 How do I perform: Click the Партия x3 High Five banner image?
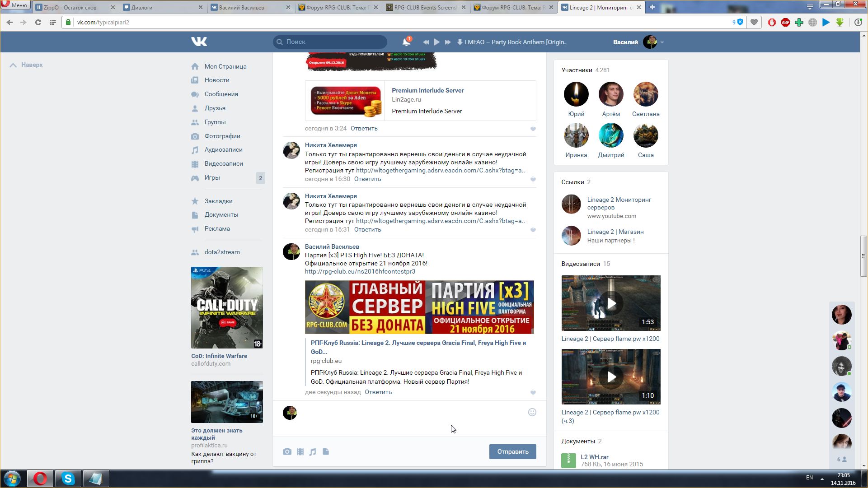[419, 307]
